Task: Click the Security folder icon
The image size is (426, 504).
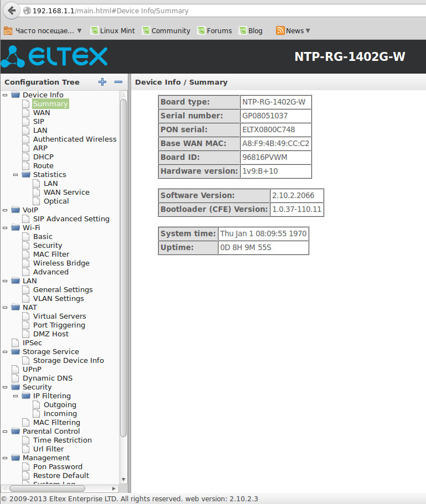Action: (15, 387)
